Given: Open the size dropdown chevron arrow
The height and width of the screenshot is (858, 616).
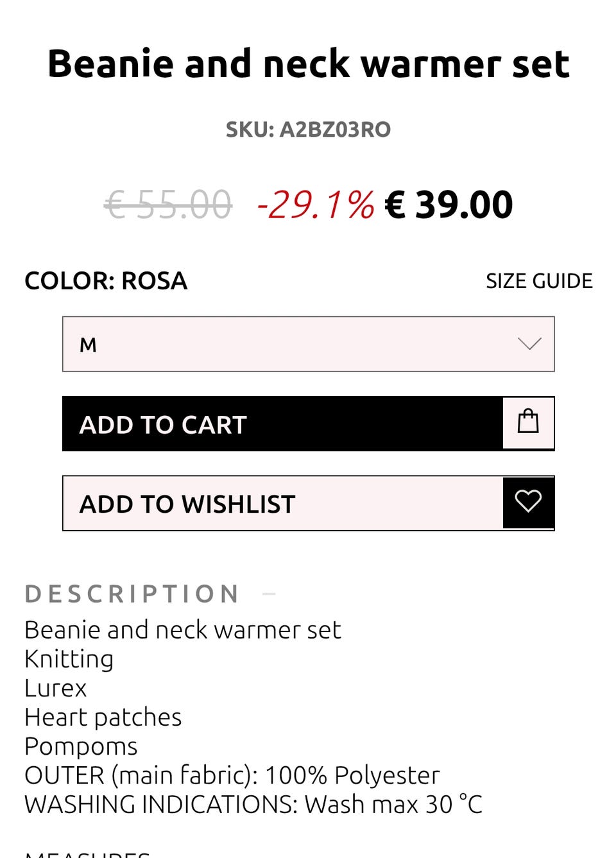Looking at the screenshot, I should [x=529, y=344].
